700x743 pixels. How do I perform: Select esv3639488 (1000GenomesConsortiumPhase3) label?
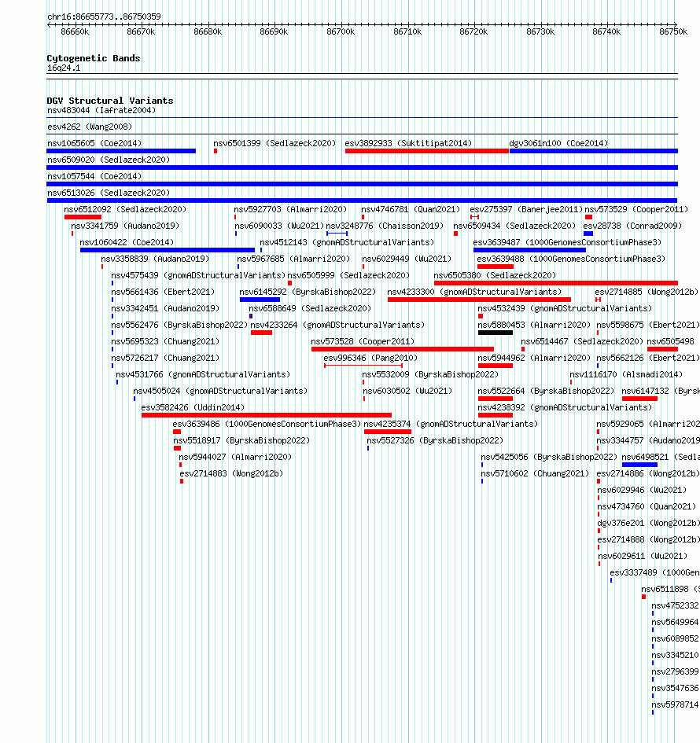[571, 259]
